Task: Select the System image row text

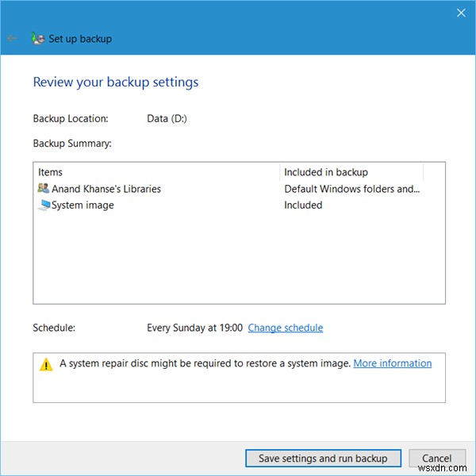Action: coord(83,205)
